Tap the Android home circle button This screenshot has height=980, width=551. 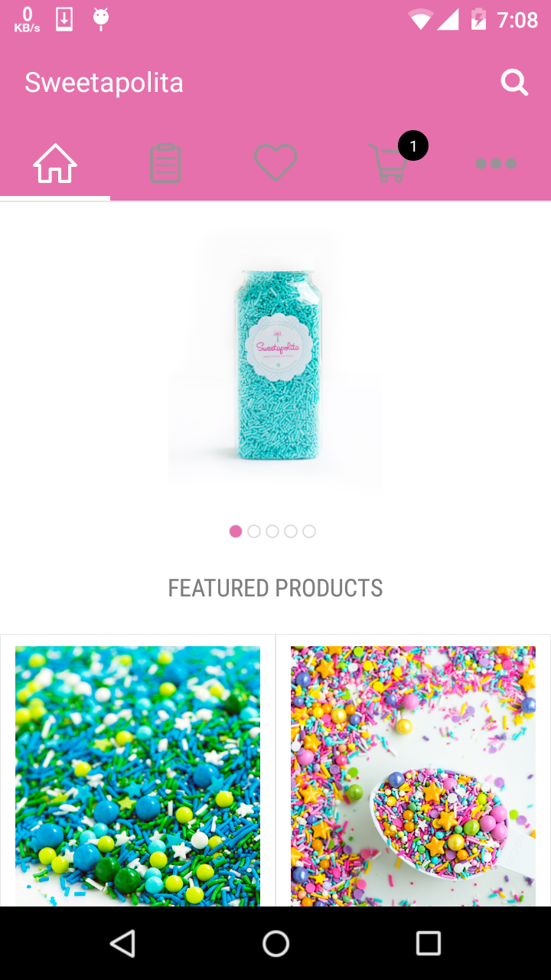click(x=275, y=943)
